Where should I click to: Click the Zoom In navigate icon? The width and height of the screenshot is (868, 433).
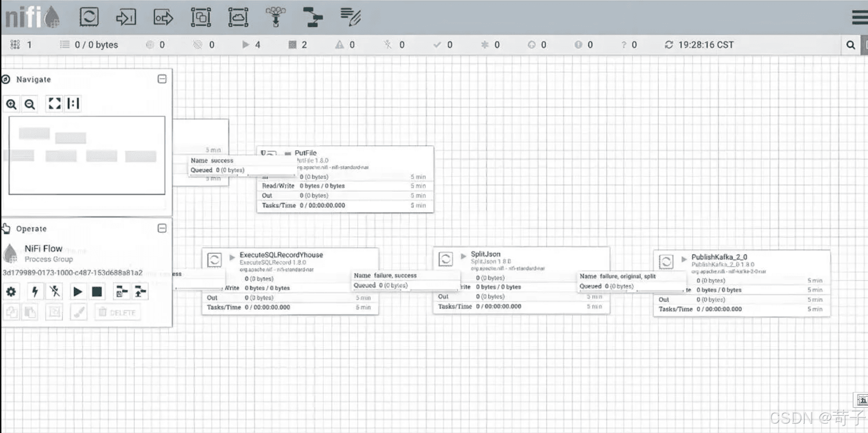11,104
